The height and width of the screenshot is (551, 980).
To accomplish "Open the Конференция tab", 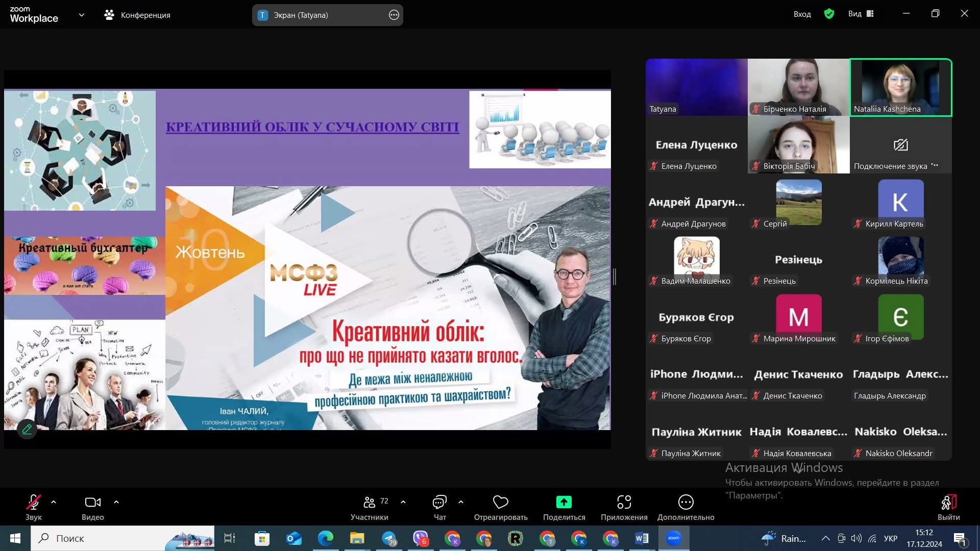I will (x=138, y=15).
